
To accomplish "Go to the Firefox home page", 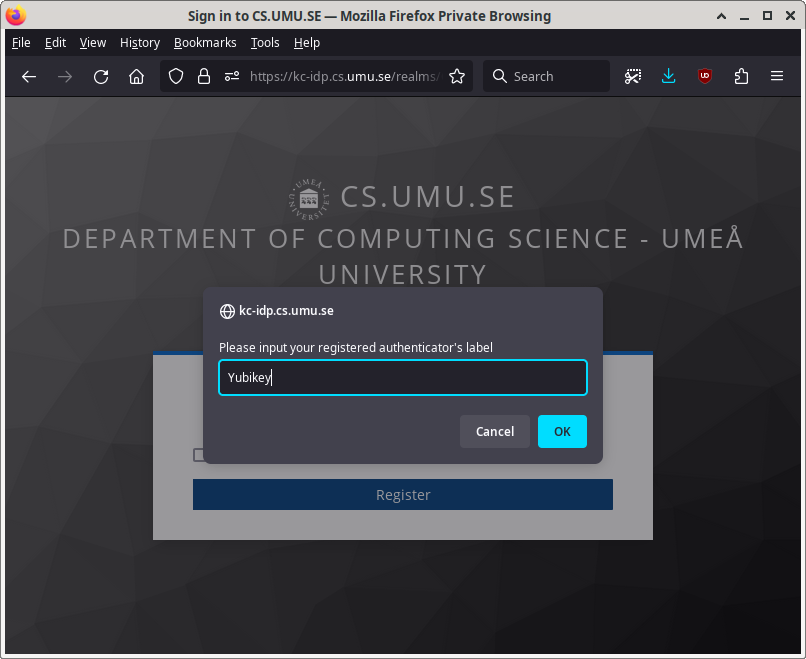I will click(137, 77).
